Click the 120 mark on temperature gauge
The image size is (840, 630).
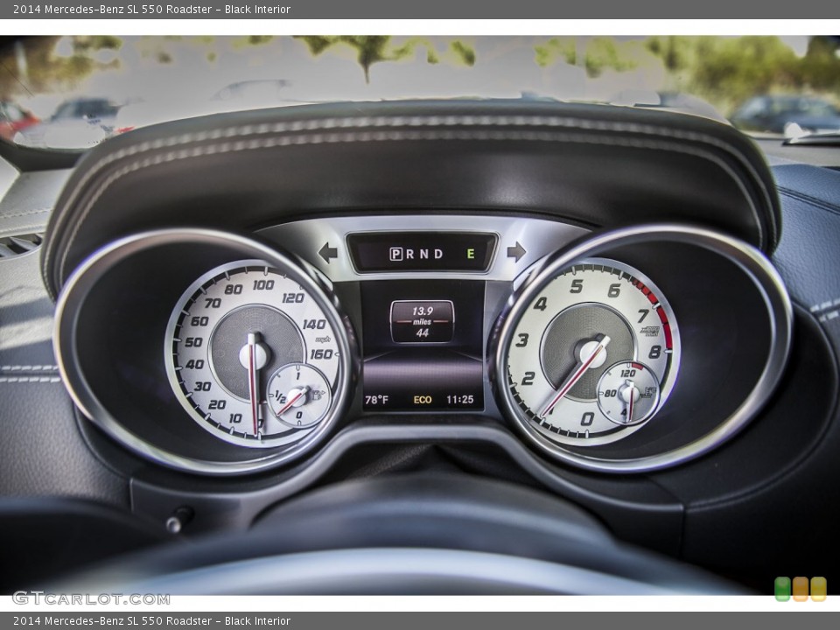[628, 374]
